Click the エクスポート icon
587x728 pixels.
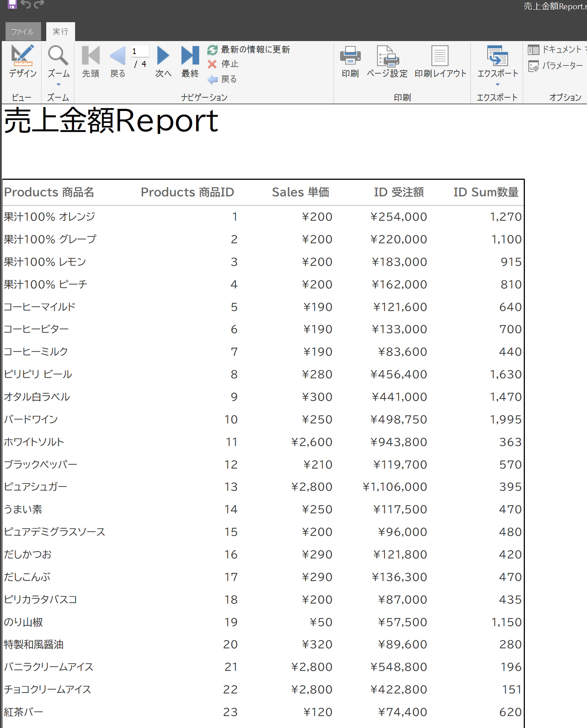pos(497,57)
